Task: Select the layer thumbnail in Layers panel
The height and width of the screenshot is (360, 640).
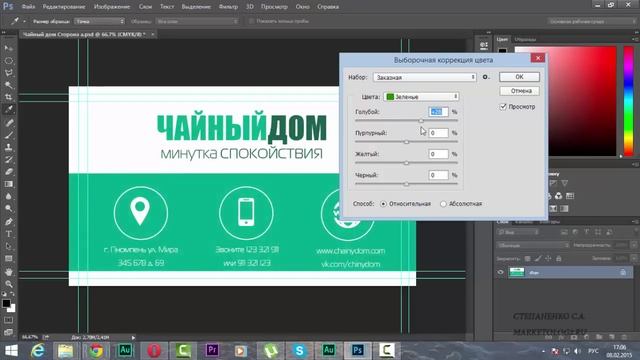Action: pyautogui.click(x=517, y=272)
